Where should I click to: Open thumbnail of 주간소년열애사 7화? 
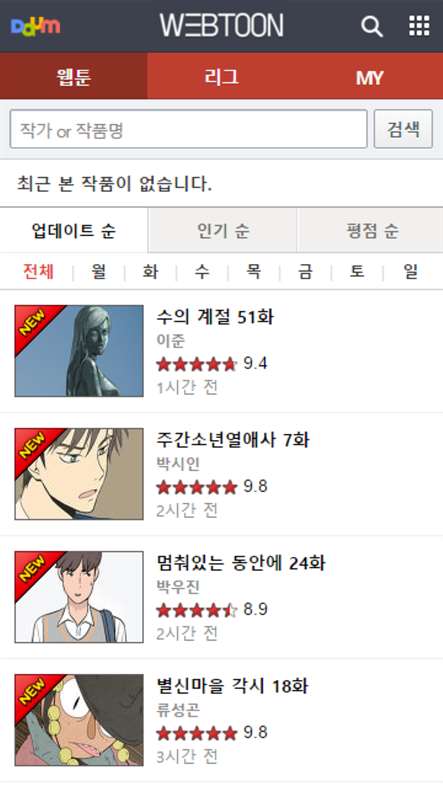click(x=79, y=474)
